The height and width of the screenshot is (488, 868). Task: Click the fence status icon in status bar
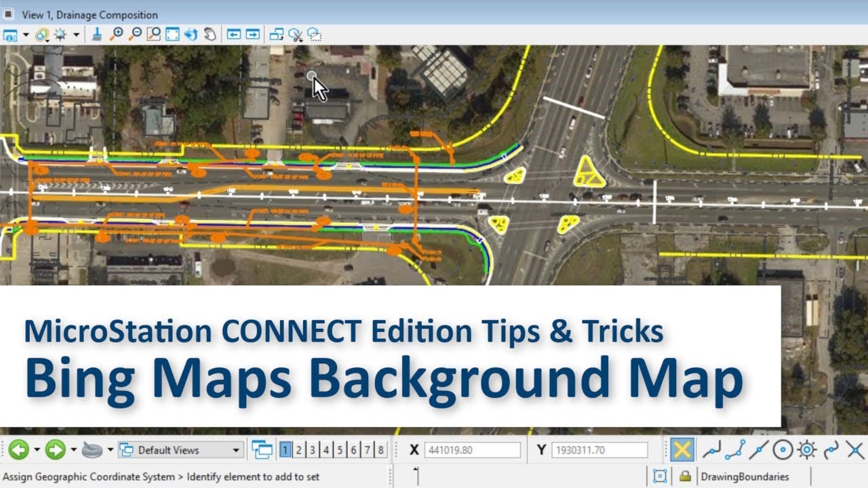pyautogui.click(x=660, y=476)
